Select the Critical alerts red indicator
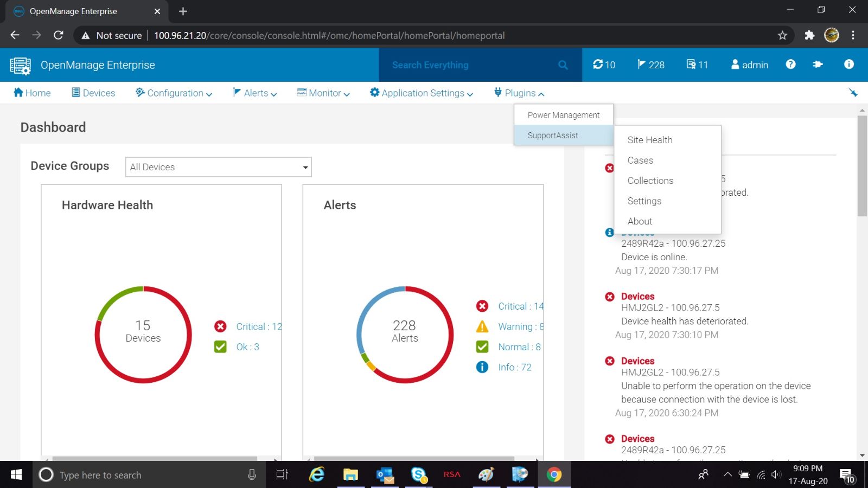 pyautogui.click(x=482, y=306)
